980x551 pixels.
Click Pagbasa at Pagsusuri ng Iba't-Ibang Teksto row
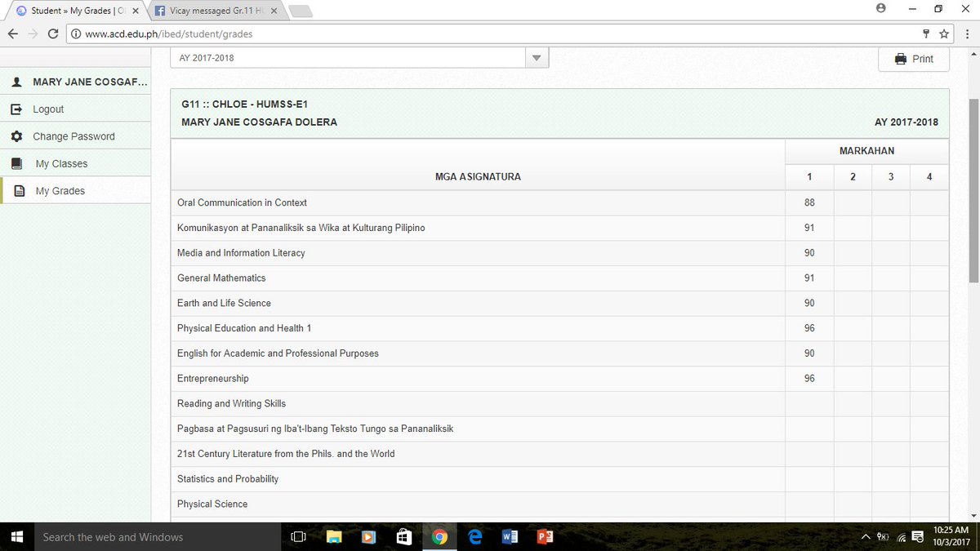559,429
